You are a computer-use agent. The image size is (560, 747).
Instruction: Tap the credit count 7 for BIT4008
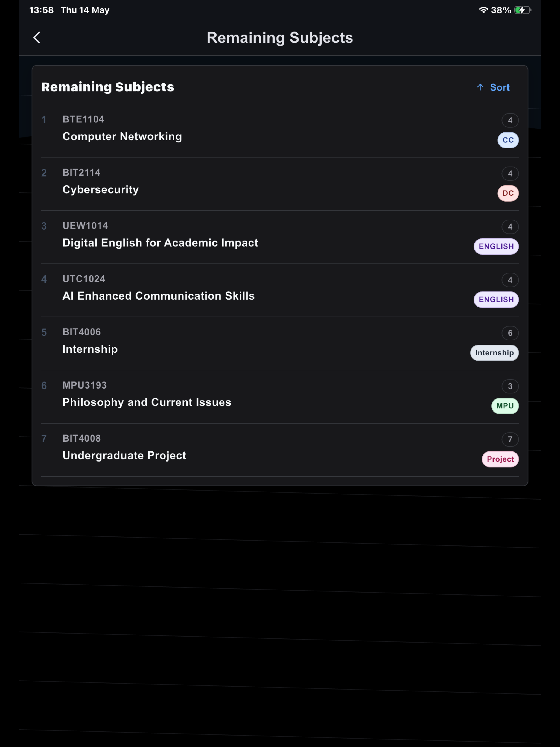(510, 439)
